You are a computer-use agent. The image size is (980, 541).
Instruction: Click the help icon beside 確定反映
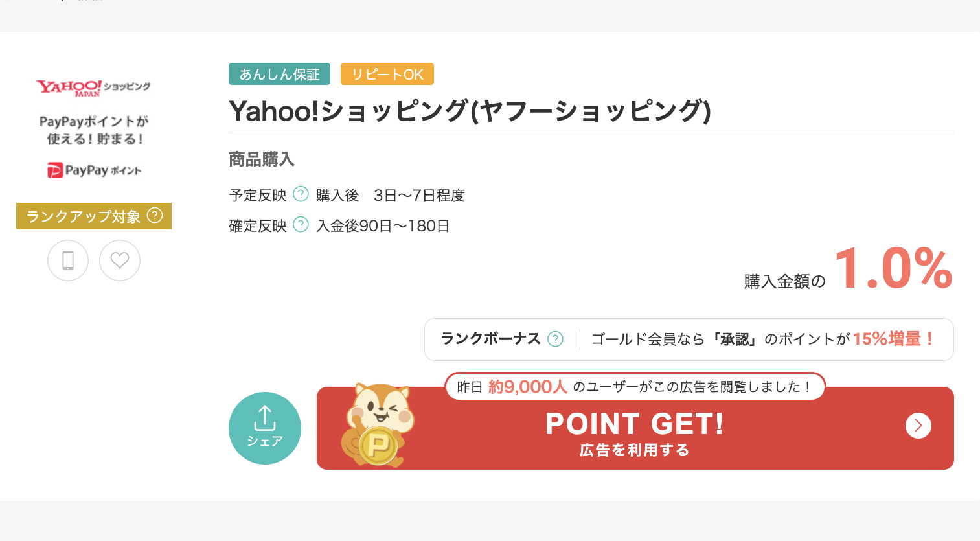point(301,225)
